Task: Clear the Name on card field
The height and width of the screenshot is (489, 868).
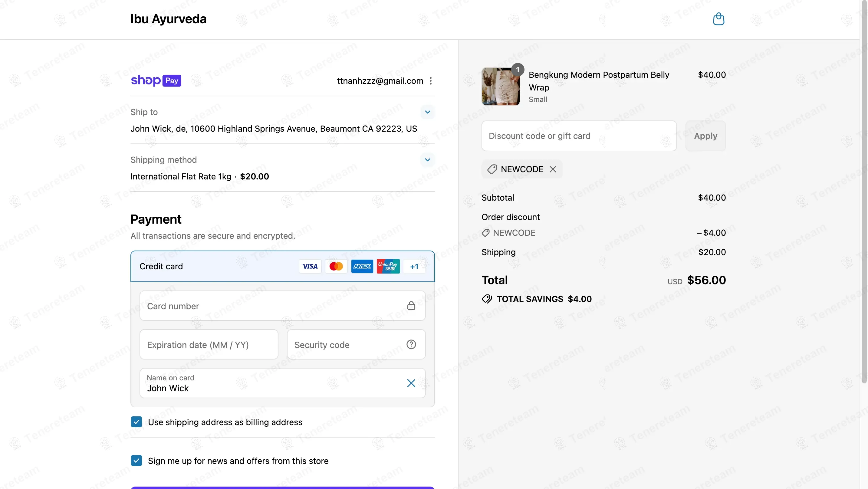Action: coord(411,383)
